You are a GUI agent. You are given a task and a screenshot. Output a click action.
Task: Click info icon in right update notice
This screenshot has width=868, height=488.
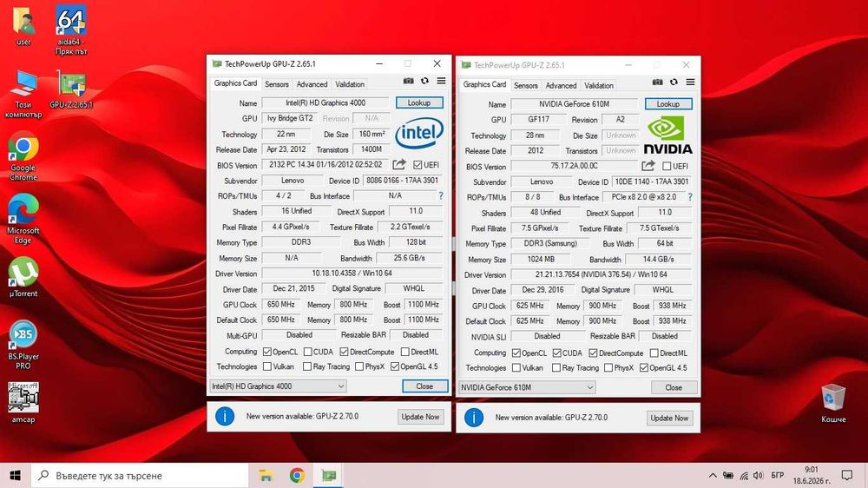[x=474, y=417]
